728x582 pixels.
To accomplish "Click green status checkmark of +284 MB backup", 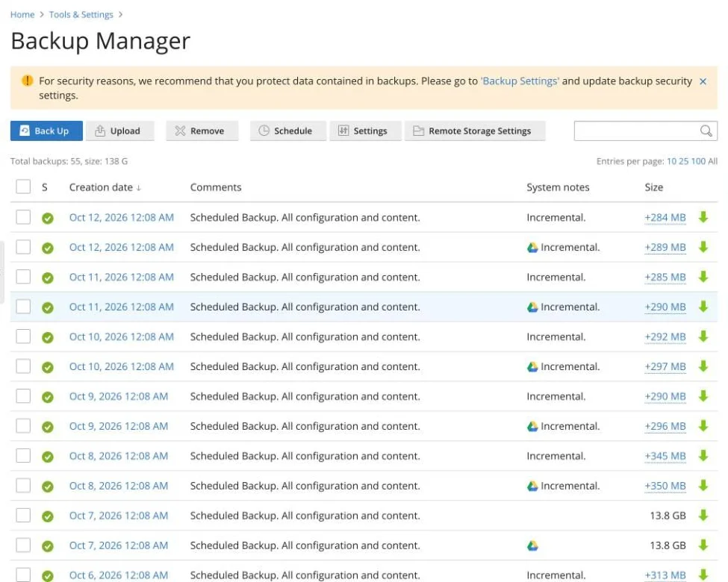I will click(x=47, y=218).
